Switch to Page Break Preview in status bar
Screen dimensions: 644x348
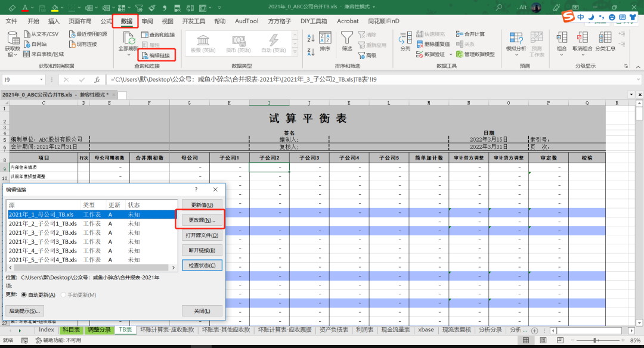[x=560, y=341]
